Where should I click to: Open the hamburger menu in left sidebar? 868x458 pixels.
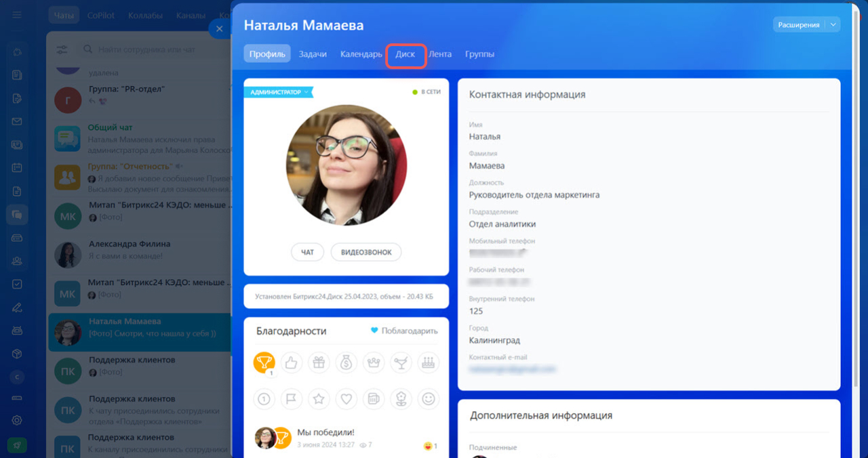(x=17, y=15)
